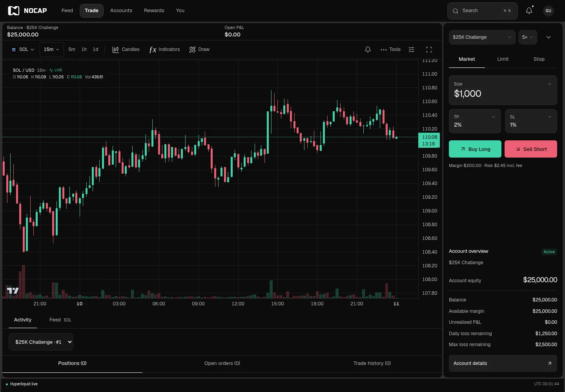This screenshot has height=392, width=565.
Task: Open the You profile page
Action: pyautogui.click(x=180, y=11)
